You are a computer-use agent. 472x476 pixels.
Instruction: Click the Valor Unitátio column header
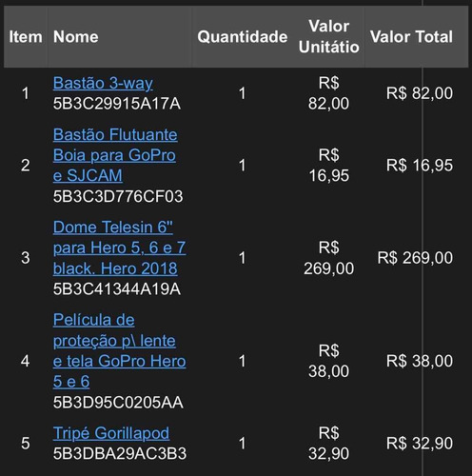tap(329, 36)
